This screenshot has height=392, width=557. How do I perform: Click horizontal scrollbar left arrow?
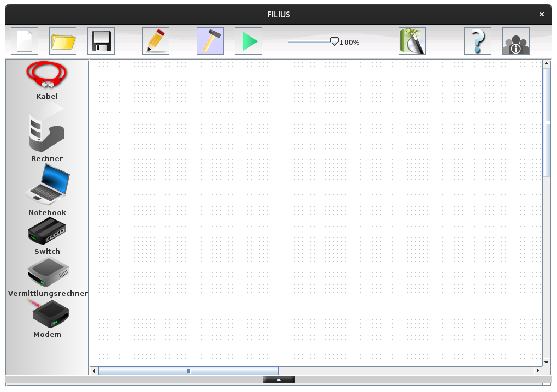tap(94, 371)
